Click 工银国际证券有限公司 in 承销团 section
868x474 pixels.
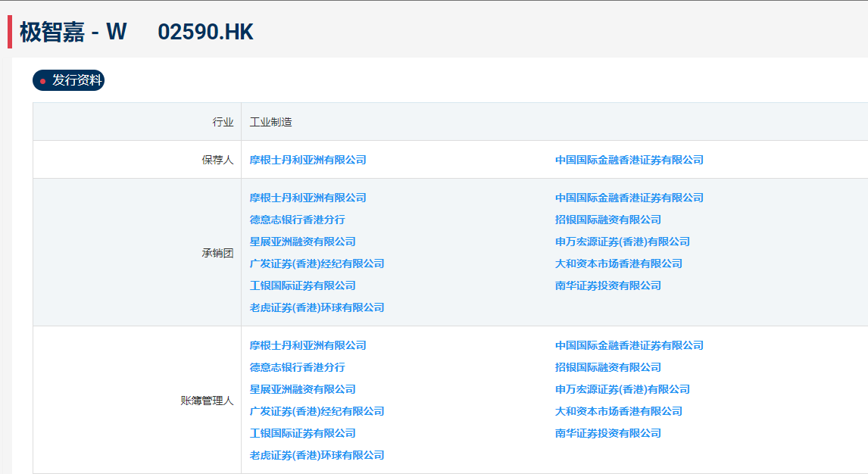302,286
